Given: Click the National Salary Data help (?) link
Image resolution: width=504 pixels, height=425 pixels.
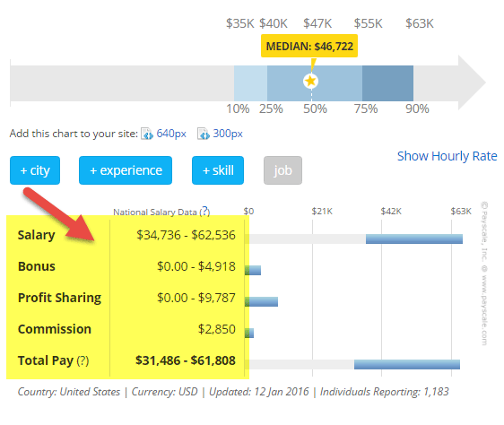Looking at the screenshot, I should tap(204, 212).
